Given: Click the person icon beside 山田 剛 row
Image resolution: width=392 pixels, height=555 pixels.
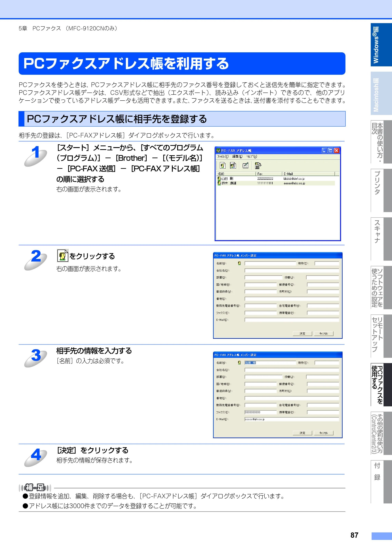Looking at the screenshot, I should pyautogui.click(x=219, y=179).
